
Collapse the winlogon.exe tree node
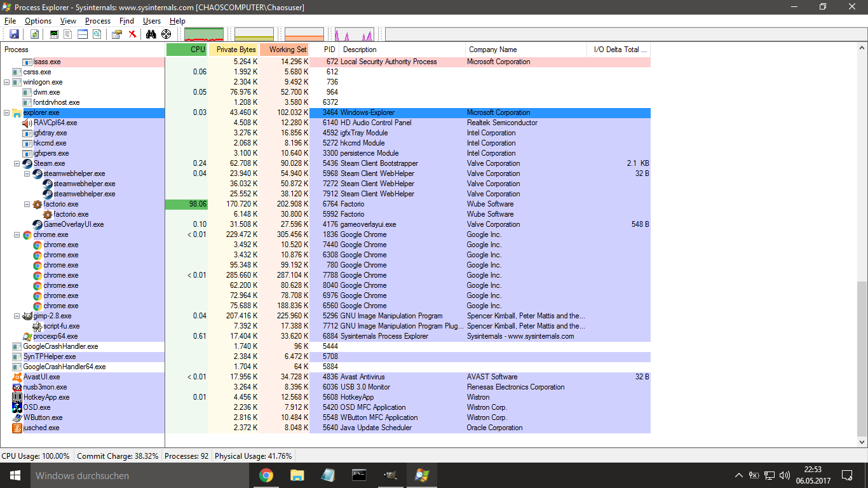click(x=7, y=82)
